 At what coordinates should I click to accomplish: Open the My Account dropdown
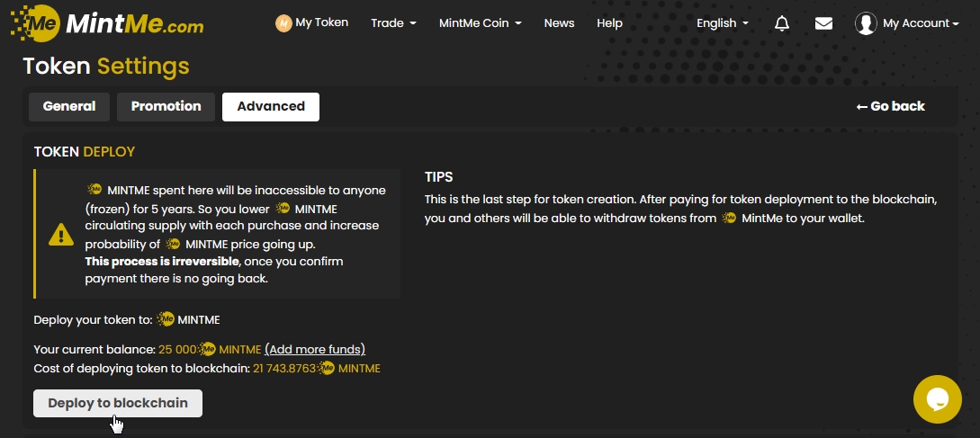coord(921,23)
